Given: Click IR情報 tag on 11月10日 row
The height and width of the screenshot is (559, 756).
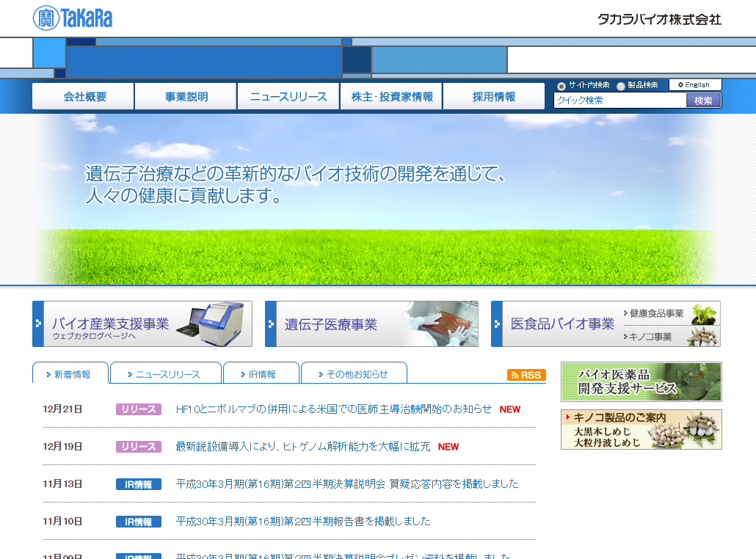Looking at the screenshot, I should pyautogui.click(x=139, y=522).
